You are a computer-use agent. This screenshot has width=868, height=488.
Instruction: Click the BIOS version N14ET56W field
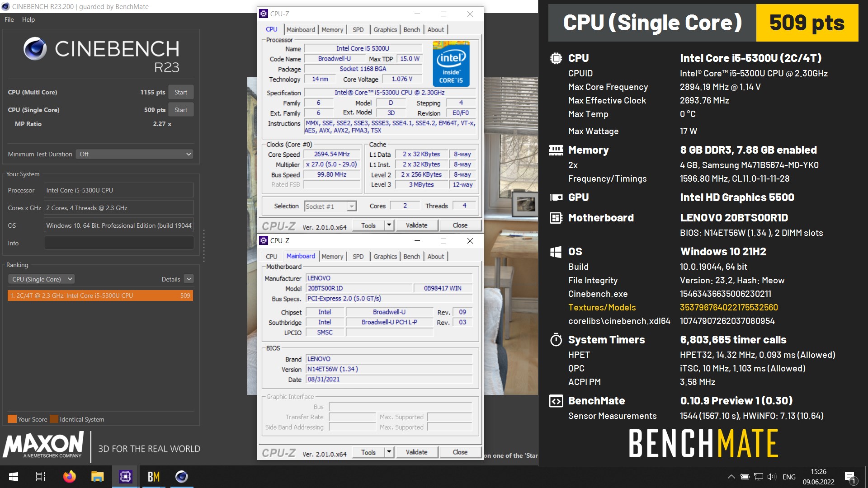pyautogui.click(x=389, y=369)
